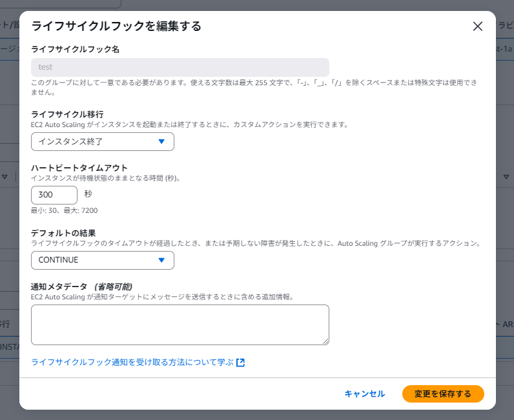Click the デフォルトの結果 heading label

click(64, 233)
